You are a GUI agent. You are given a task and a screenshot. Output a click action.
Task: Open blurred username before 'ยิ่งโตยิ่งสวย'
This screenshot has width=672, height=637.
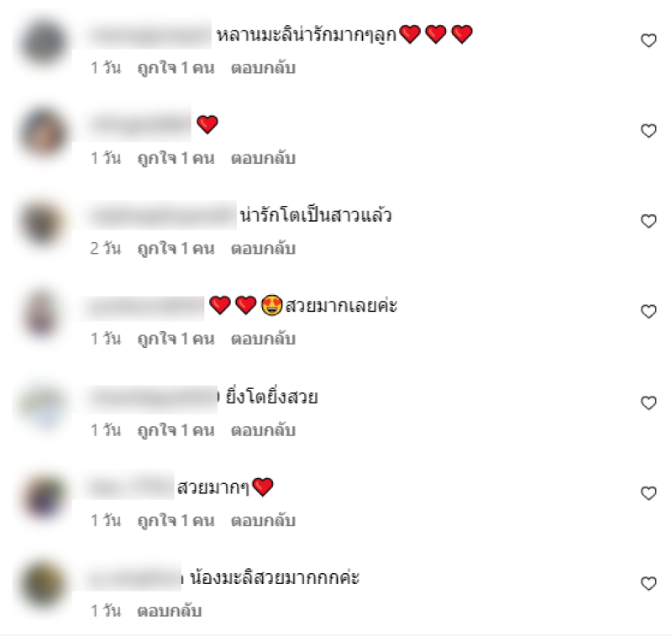pos(154,398)
